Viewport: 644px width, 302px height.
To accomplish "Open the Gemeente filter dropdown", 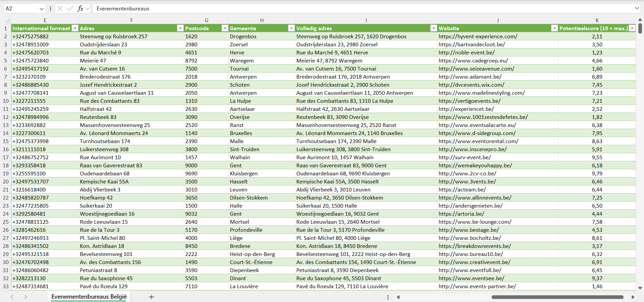I will [x=291, y=28].
